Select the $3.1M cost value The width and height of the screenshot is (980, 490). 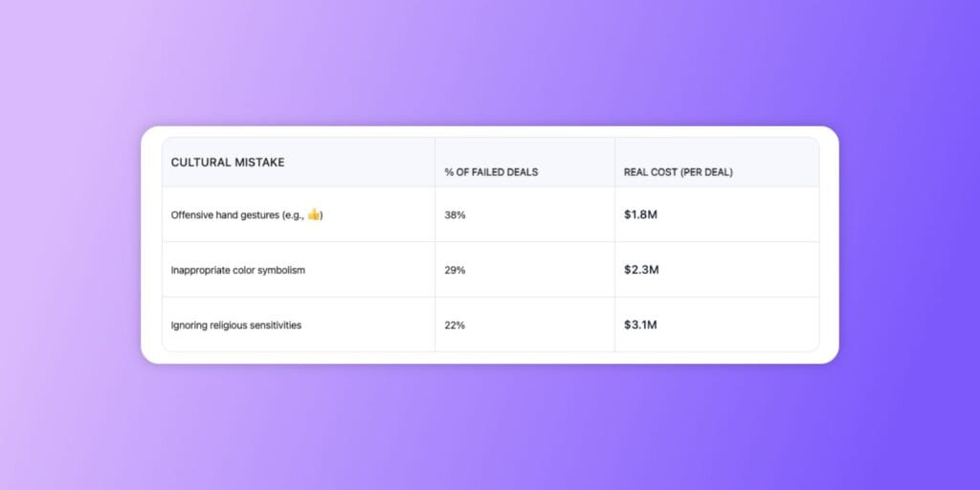tap(640, 324)
